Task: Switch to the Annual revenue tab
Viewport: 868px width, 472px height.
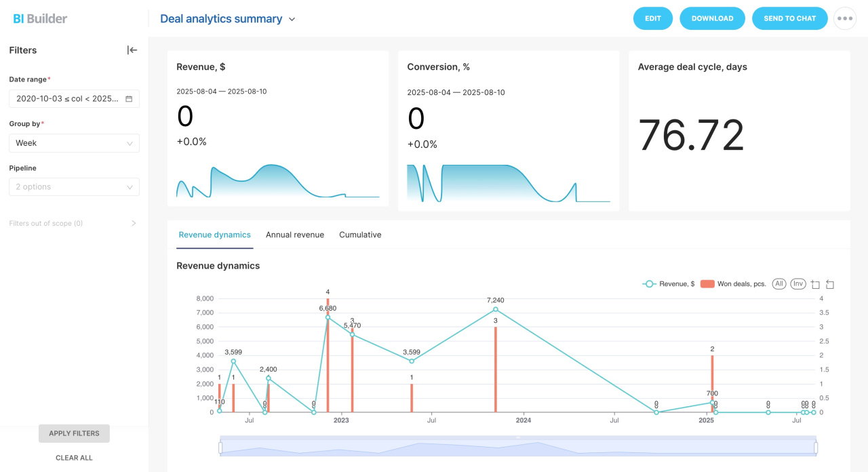Action: tap(295, 235)
